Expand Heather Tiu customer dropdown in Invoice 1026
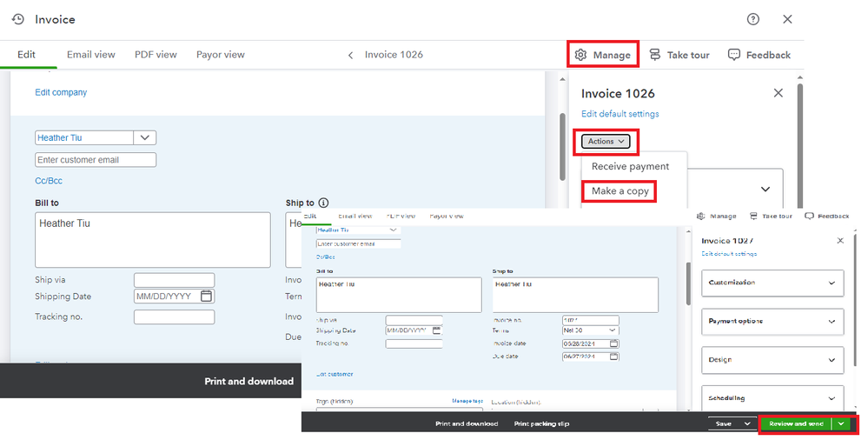Image resolution: width=868 pixels, height=440 pixels. click(x=145, y=137)
